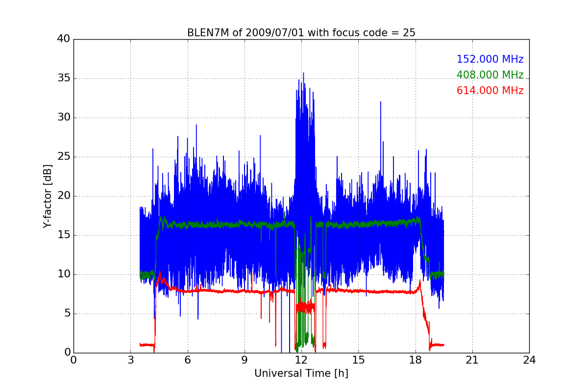This screenshot has height=392, width=588.
Task: Select the 614.000 MHz legend label
Action: (x=490, y=91)
